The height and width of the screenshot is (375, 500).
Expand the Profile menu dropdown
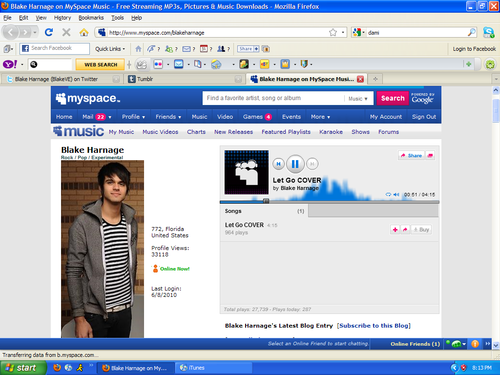(x=143, y=117)
